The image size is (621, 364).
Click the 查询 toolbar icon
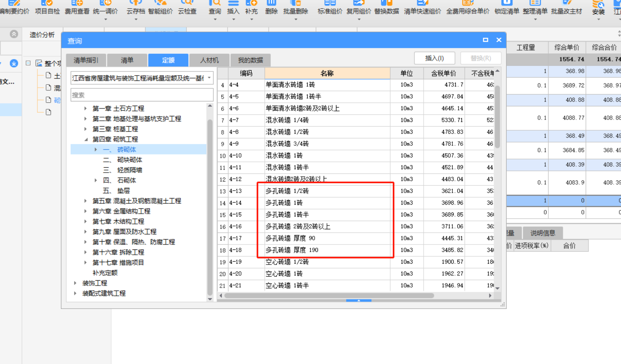(x=215, y=8)
